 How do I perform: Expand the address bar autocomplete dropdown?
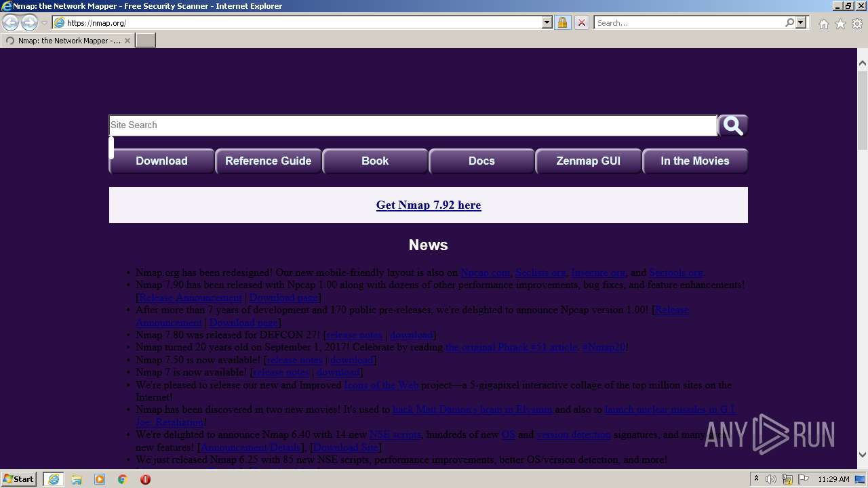pyautogui.click(x=547, y=22)
